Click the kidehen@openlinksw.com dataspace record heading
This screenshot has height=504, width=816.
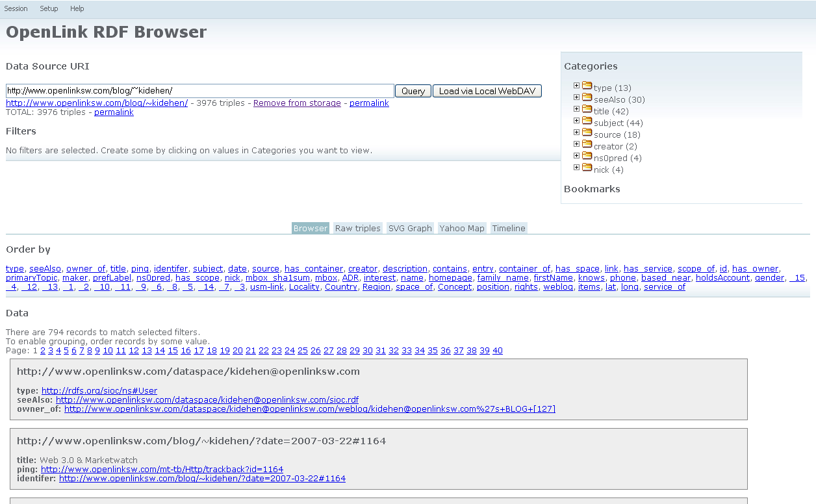tap(188, 372)
